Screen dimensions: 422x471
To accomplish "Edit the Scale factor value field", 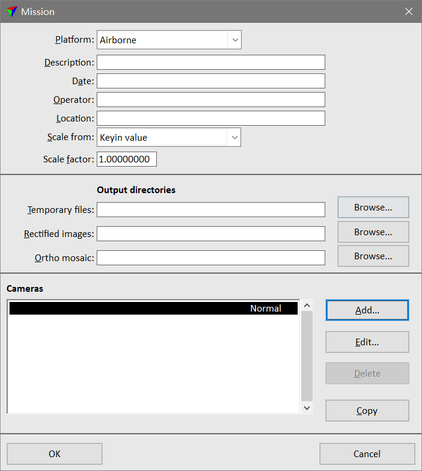I will (127, 159).
